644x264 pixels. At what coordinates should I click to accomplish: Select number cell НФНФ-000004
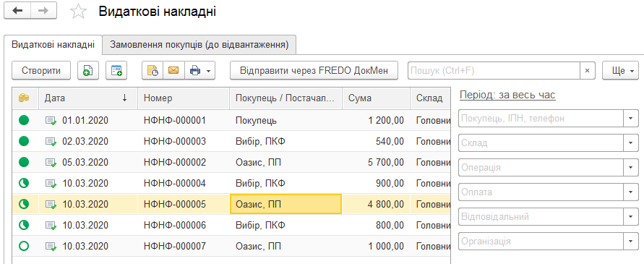184,183
